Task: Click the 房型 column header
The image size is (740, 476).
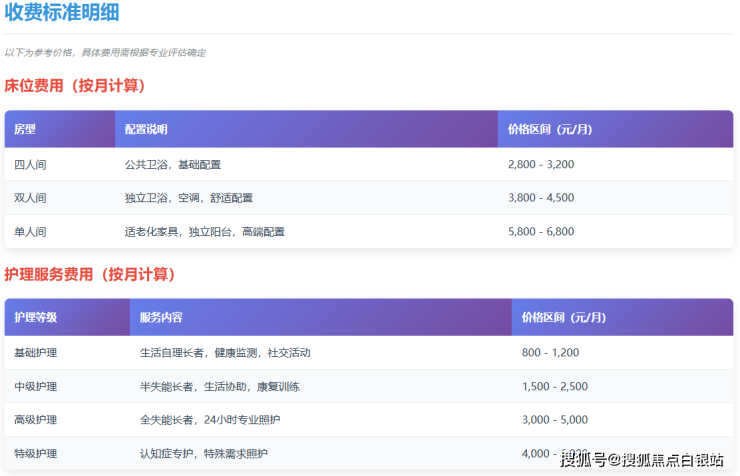Action: pos(25,130)
